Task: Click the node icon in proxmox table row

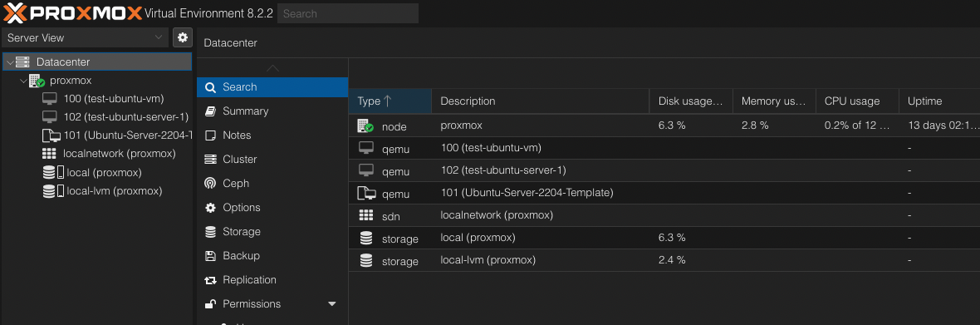Action: (365, 126)
